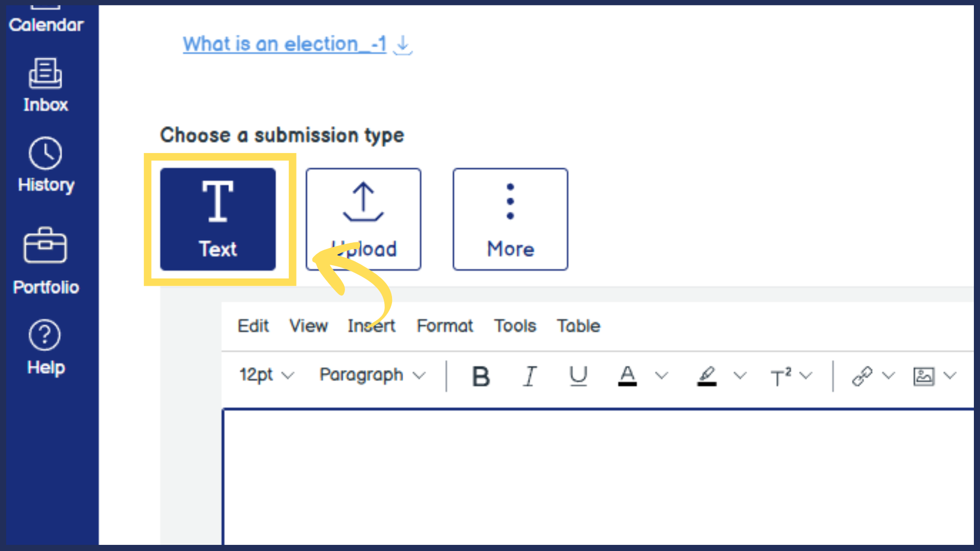Click the embed image icon
Screen dimensions: 980x551
point(923,377)
